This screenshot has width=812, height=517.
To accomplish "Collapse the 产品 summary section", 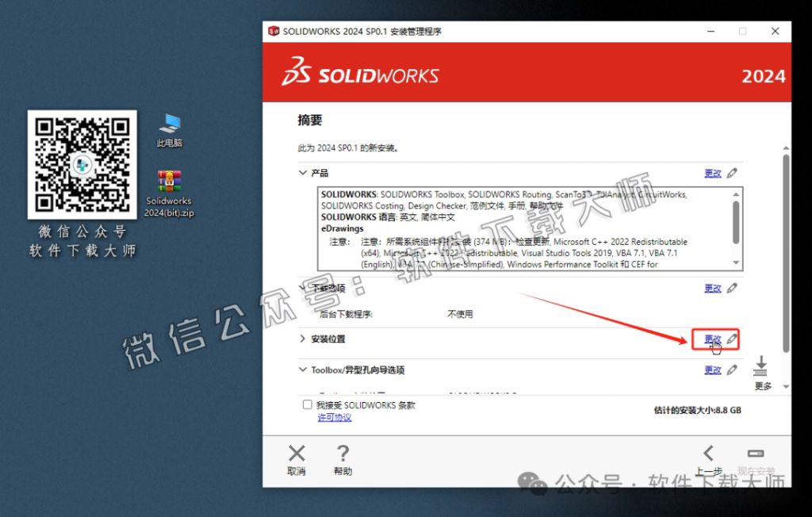I will [x=303, y=172].
